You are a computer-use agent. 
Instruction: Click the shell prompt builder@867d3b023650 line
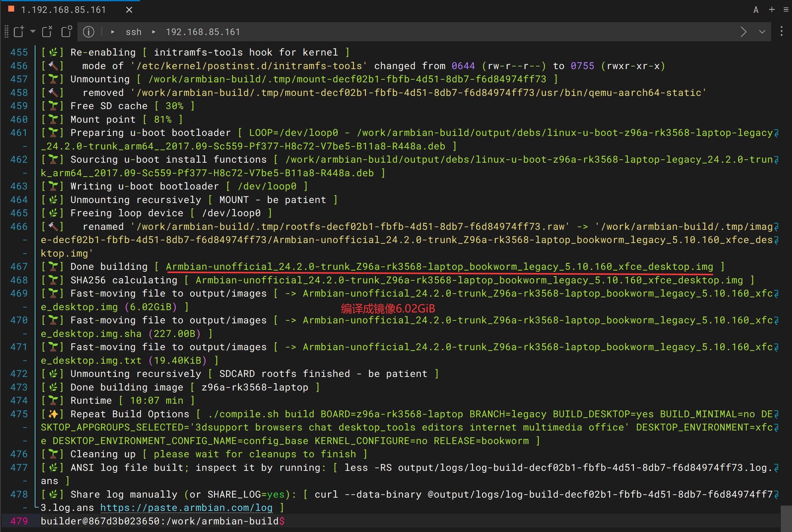coord(163,521)
